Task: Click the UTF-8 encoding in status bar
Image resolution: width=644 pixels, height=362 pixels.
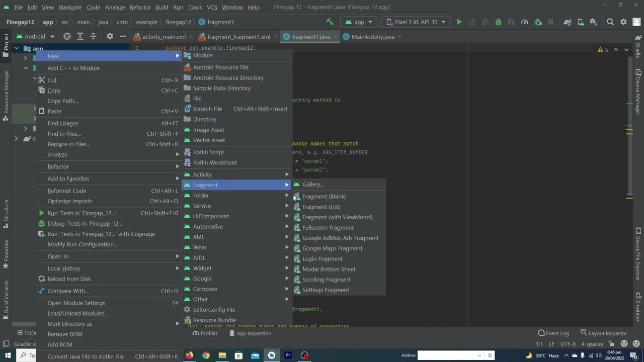Action: coord(568,344)
